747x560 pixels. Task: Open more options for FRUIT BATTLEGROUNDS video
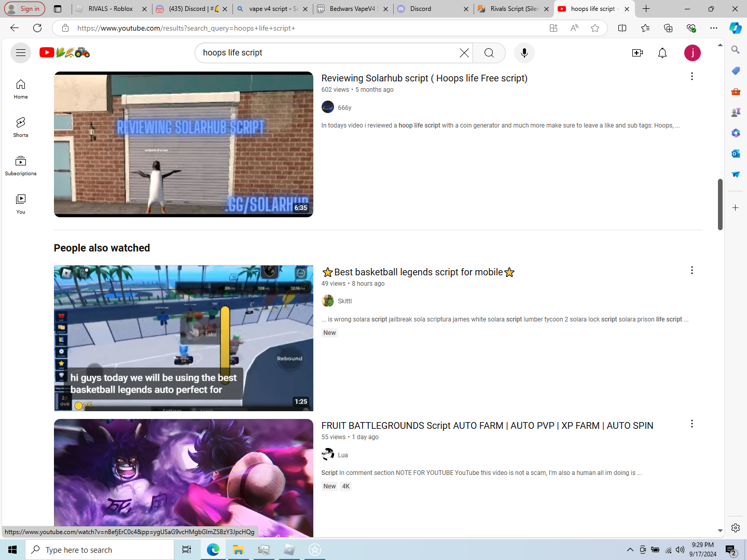click(692, 424)
